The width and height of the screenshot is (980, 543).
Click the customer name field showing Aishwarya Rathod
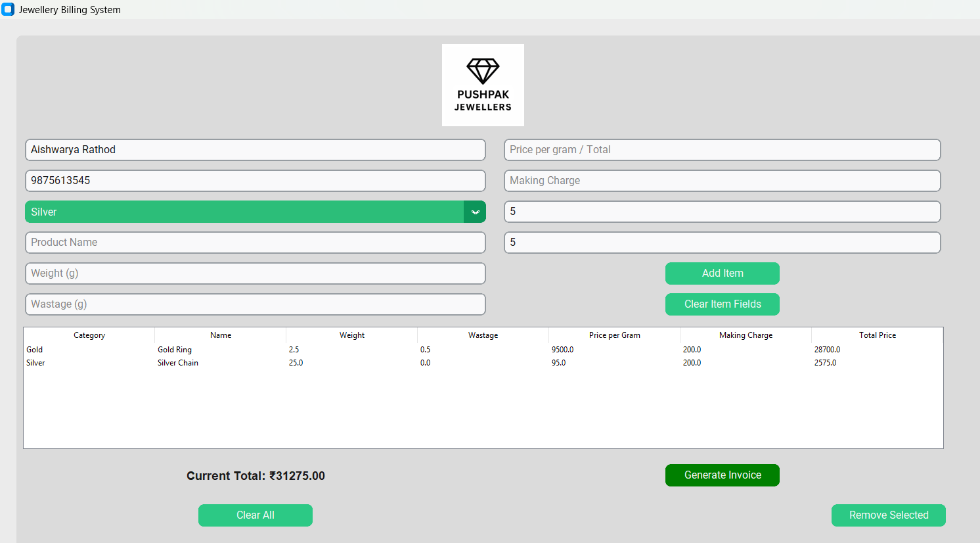click(x=255, y=149)
